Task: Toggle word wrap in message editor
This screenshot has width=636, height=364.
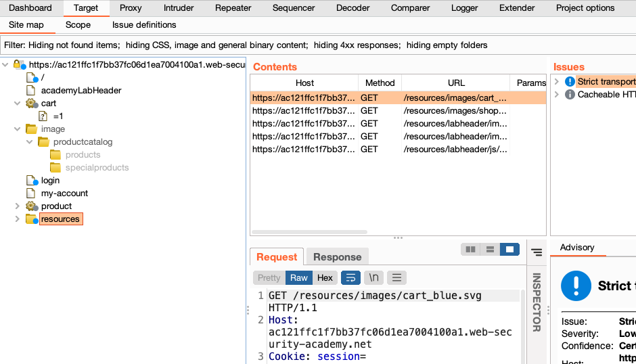Action: coord(351,277)
